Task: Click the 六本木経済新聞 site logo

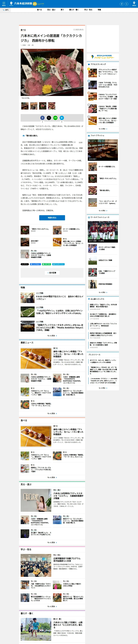Action: 23,4
